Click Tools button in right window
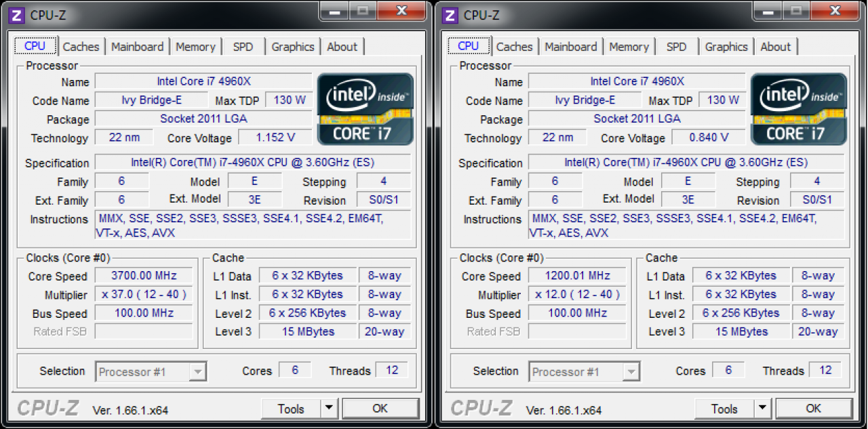The width and height of the screenshot is (868, 429). click(724, 409)
